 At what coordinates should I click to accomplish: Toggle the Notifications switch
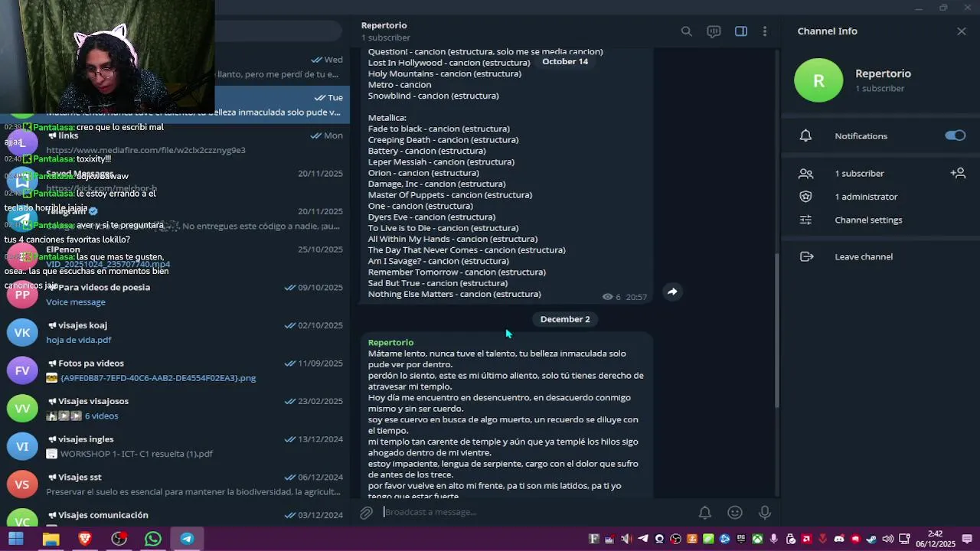[x=955, y=135]
